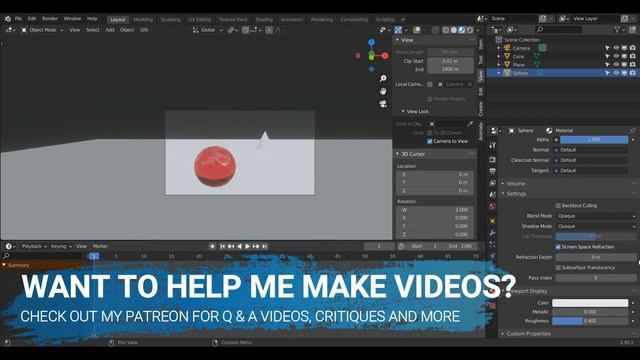Open the Viewport Display Color swatch

590,303
